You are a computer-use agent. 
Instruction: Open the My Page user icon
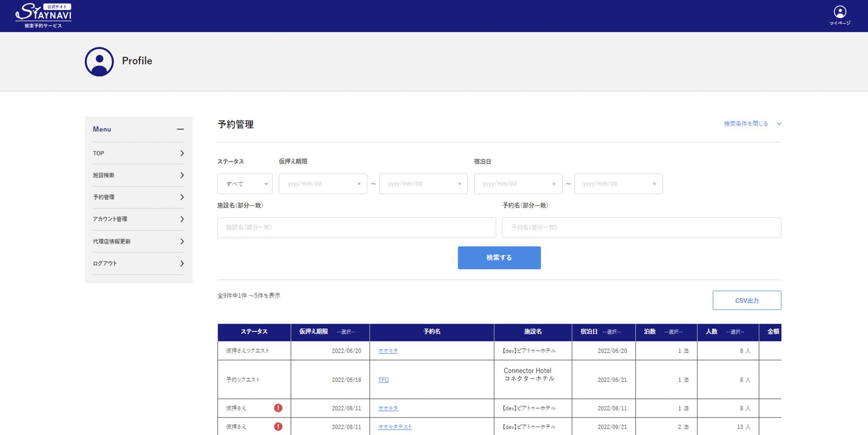click(x=839, y=15)
